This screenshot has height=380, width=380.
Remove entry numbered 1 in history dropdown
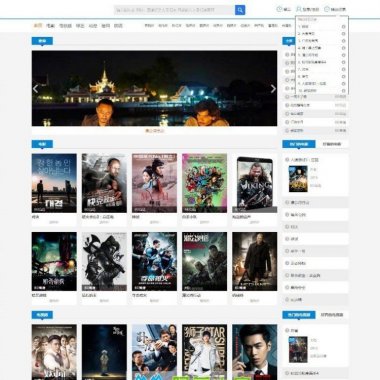pyautogui.click(x=343, y=27)
